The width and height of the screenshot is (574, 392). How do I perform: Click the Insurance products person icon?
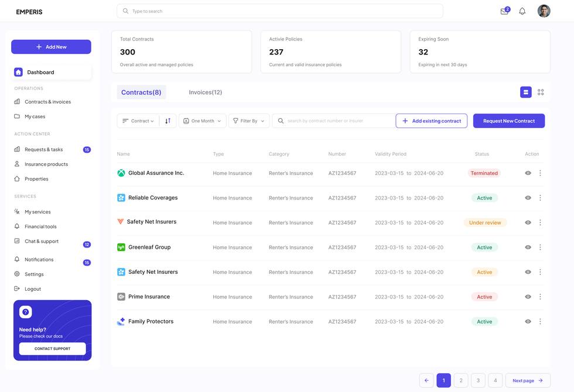(x=17, y=164)
